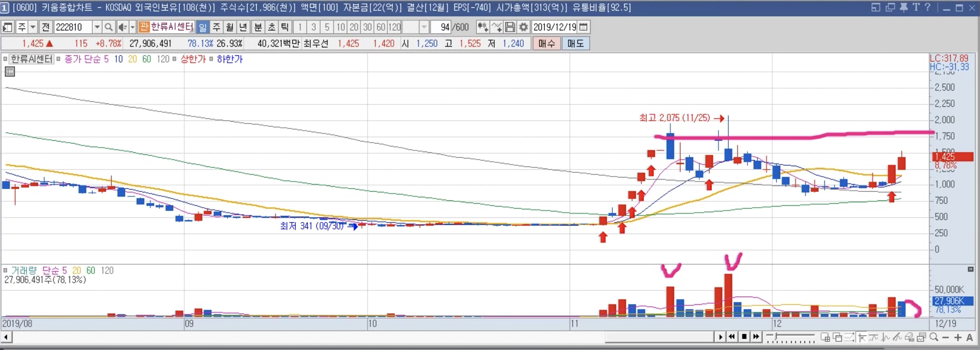The image size is (980, 350).
Task: Open the date picker calendar icon
Action: coord(583,27)
